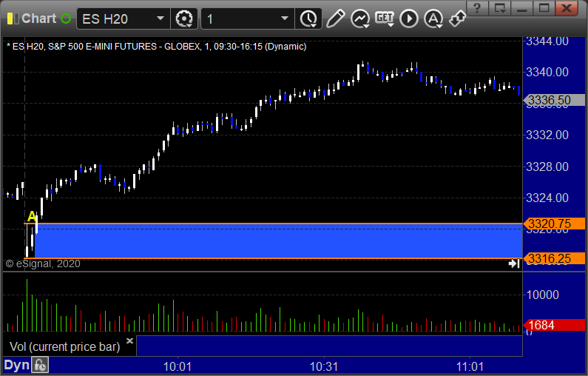Click the Dyn time template button
The width and height of the screenshot is (588, 376).
tap(16, 365)
